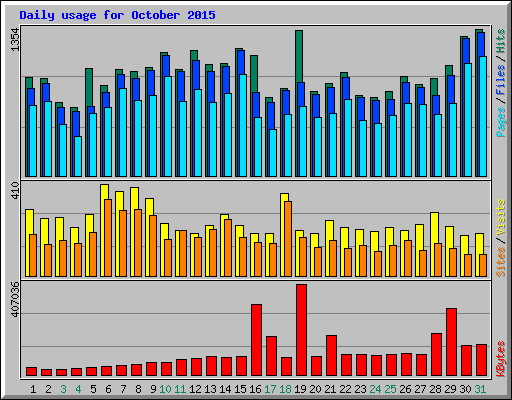
Task: Select weekend day 31 on the x-axis
Action: tap(480, 389)
